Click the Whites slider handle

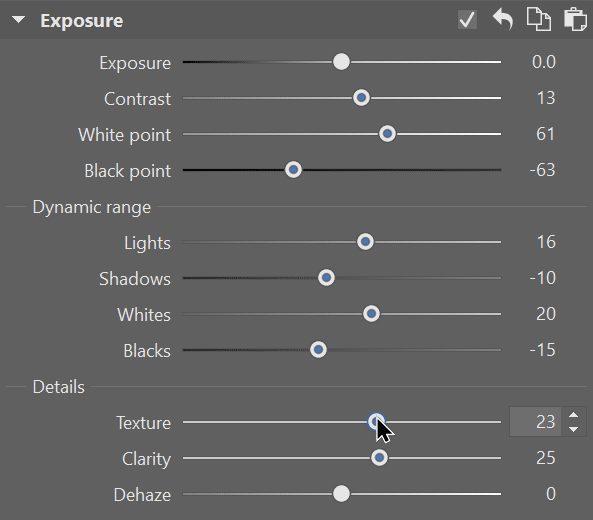(371, 314)
